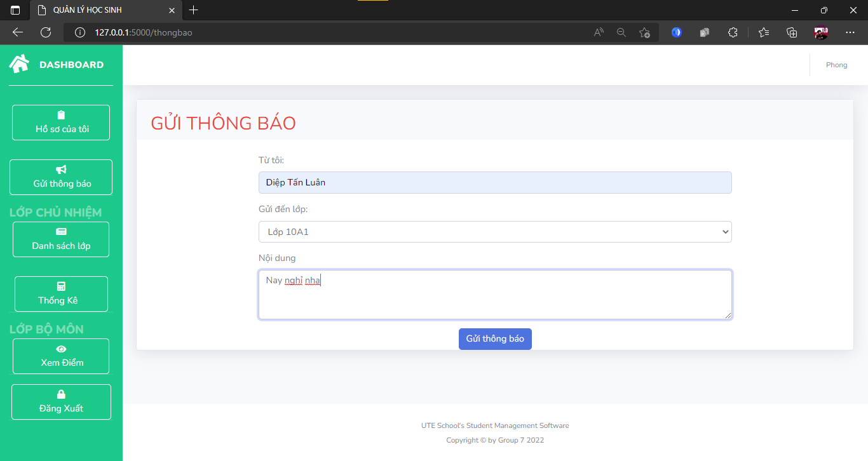The image size is (868, 461).
Task: Click the eye icon on Xem Điểm
Action: pyautogui.click(x=60, y=348)
